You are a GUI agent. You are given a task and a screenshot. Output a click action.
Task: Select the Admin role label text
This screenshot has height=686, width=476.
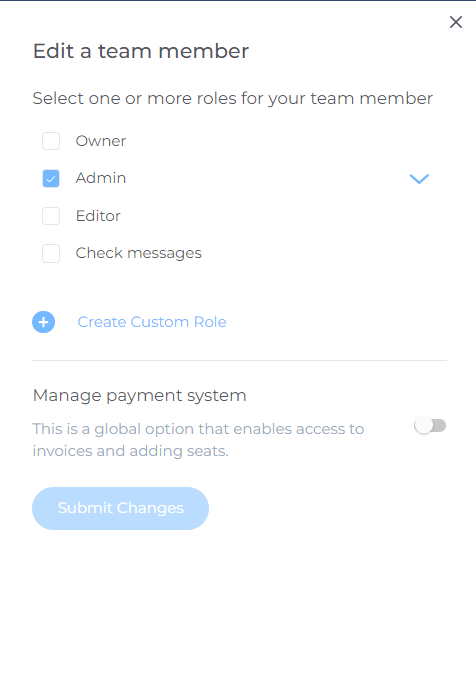(x=101, y=178)
